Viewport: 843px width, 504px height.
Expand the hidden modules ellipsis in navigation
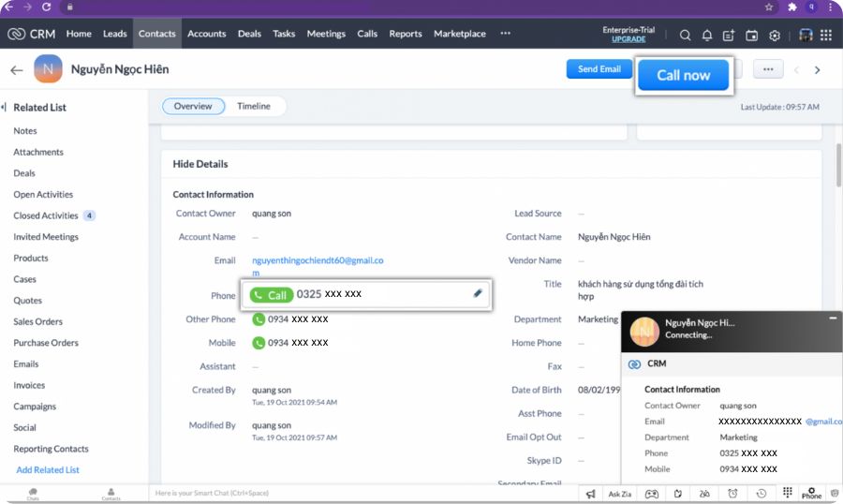(x=506, y=34)
